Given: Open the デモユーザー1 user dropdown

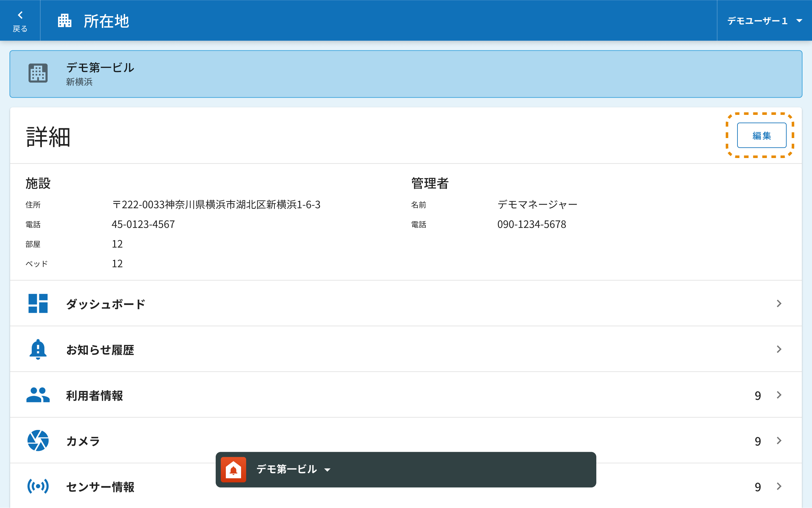Looking at the screenshot, I should (x=764, y=21).
